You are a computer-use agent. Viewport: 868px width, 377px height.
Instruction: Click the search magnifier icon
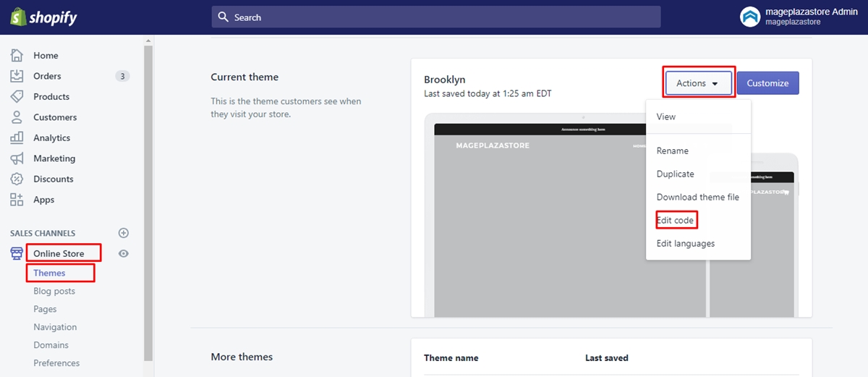(224, 17)
